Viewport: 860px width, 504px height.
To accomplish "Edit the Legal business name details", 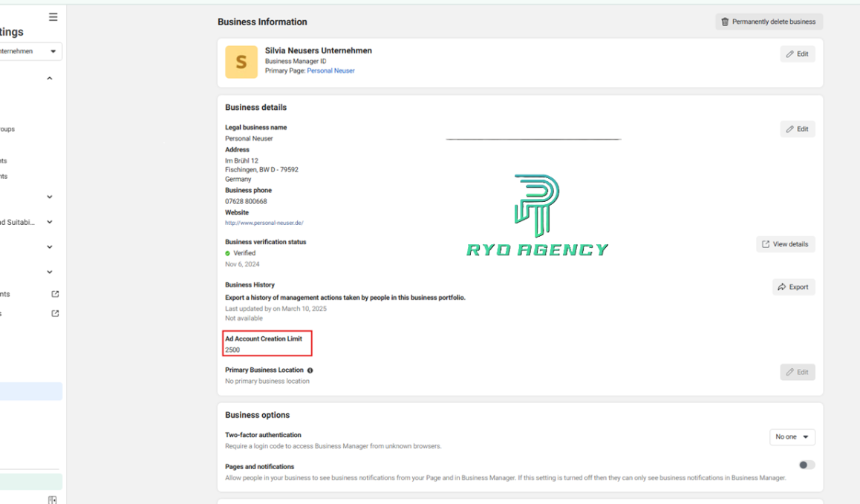I will (x=798, y=129).
